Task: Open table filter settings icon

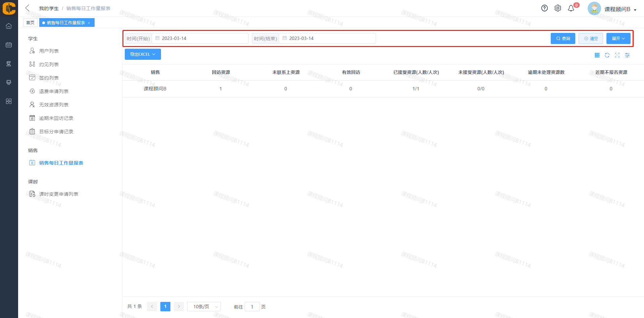Action: click(x=627, y=55)
